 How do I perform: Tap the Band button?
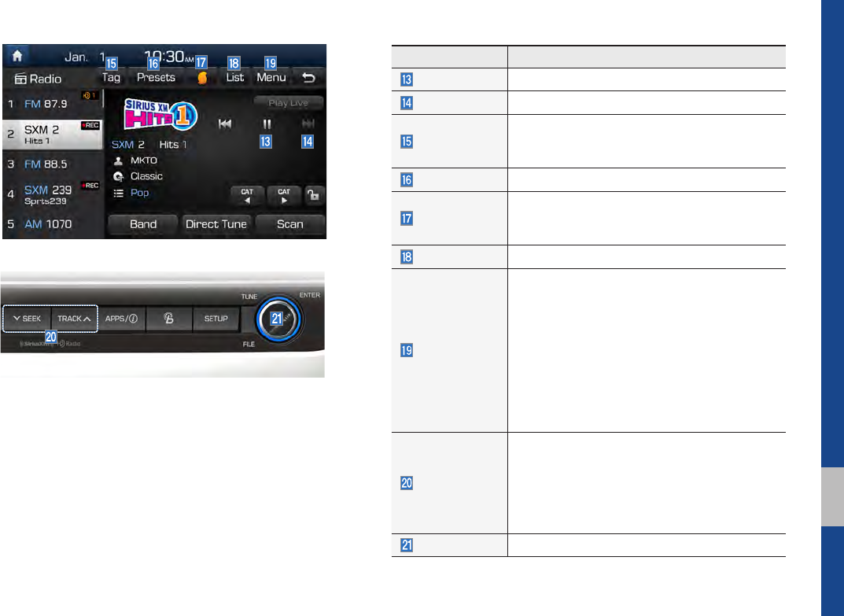click(x=143, y=224)
